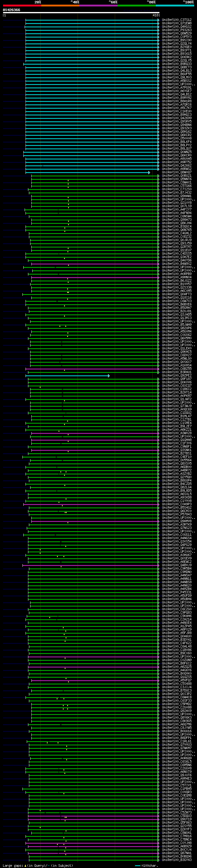197x868 pixels.
Task: Click the short cyan bar for UniRef100_Q8W0Q7
Action: click(x=88, y=172)
